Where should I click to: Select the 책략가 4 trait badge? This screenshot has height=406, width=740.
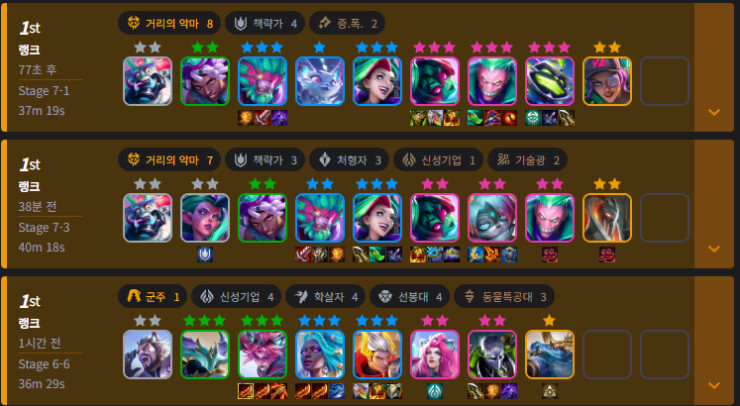[265, 23]
